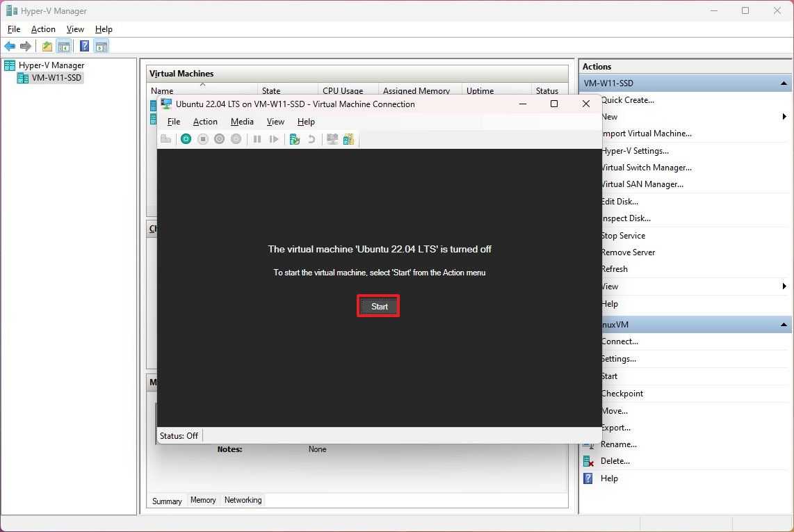Click the Save state icon in VM Connection toolbar

pos(236,139)
